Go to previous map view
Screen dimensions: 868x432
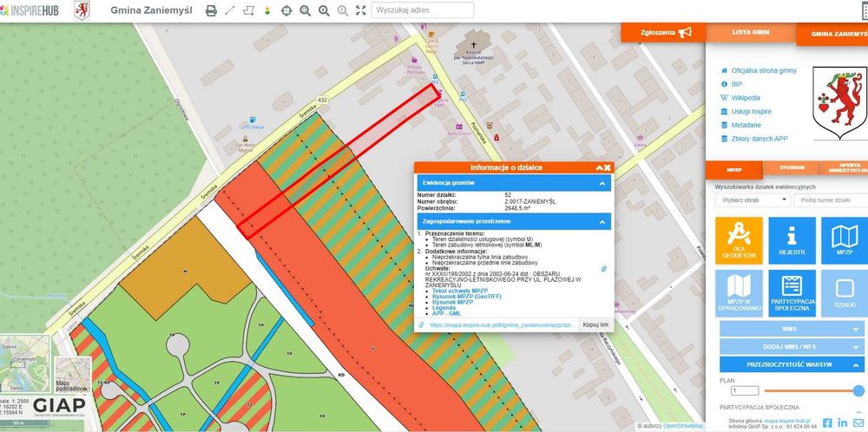[x=324, y=10]
